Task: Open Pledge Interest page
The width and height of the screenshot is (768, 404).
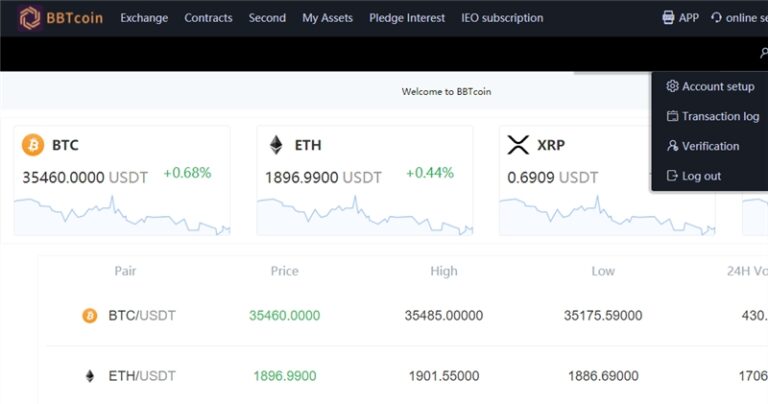Action: (407, 18)
